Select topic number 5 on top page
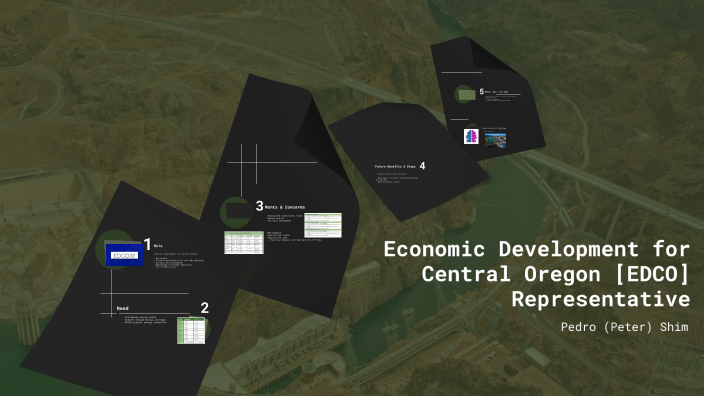Viewport: 704px width, 396px height. (481, 92)
